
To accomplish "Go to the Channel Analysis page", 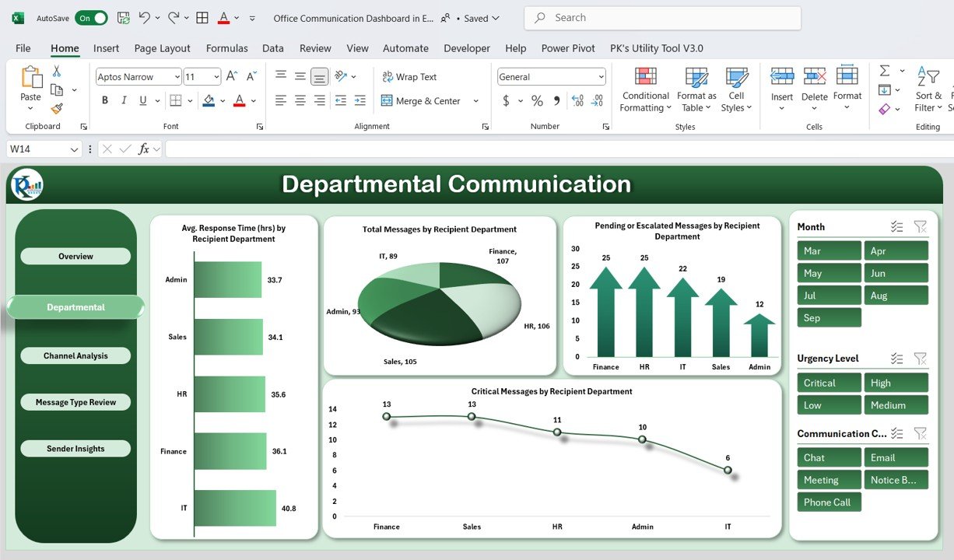I will coord(75,356).
